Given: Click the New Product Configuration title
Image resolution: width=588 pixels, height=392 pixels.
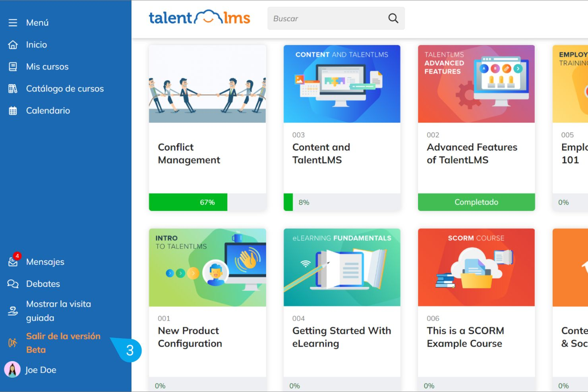Looking at the screenshot, I should coord(190,337).
